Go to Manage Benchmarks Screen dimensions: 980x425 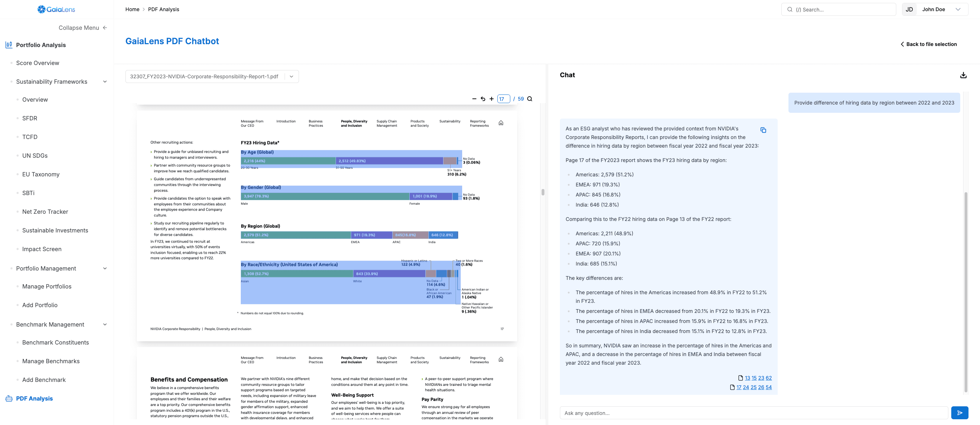coord(51,361)
